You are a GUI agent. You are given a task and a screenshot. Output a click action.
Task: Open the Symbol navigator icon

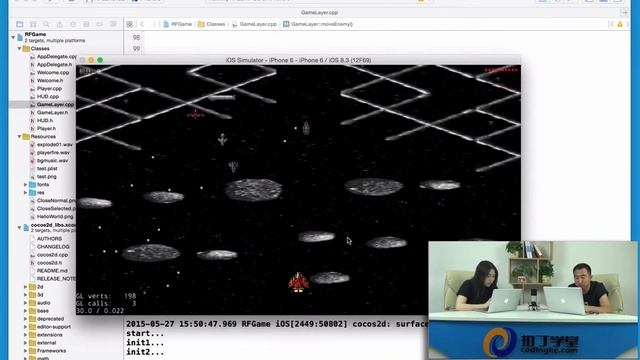pos(33,24)
